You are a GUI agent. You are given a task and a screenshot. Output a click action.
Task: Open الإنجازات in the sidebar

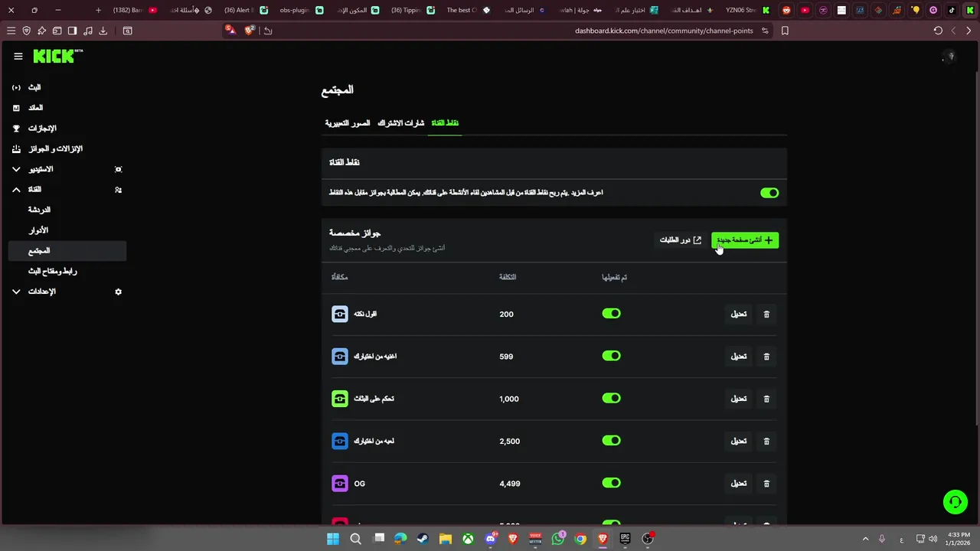(43, 129)
